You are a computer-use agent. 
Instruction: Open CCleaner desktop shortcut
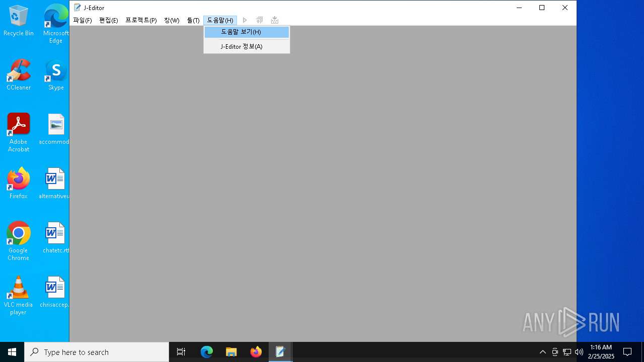point(19,75)
